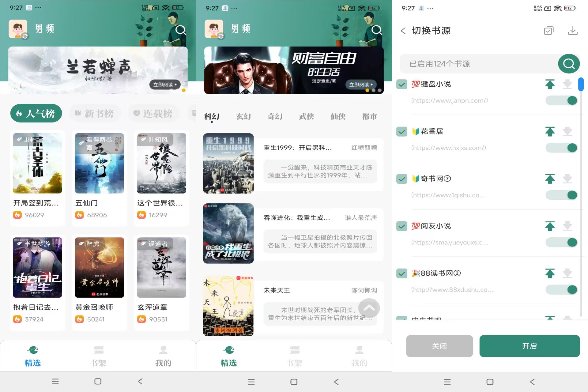Uncheck the 键盘小说 source checkbox

(401, 85)
